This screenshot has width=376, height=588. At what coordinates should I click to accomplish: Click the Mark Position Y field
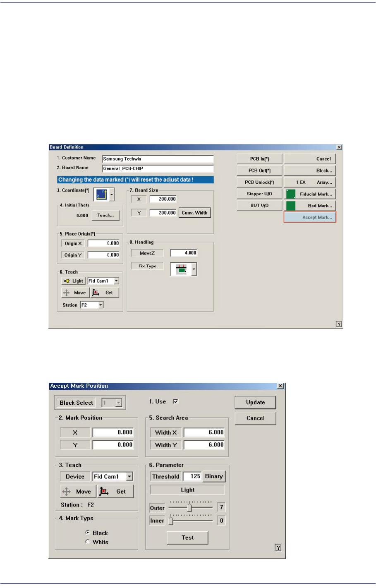click(113, 445)
